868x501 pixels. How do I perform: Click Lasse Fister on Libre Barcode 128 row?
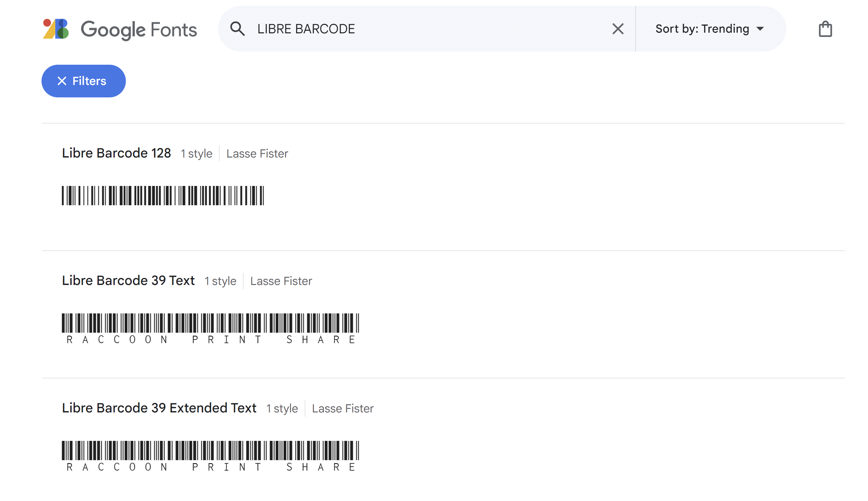(x=257, y=154)
